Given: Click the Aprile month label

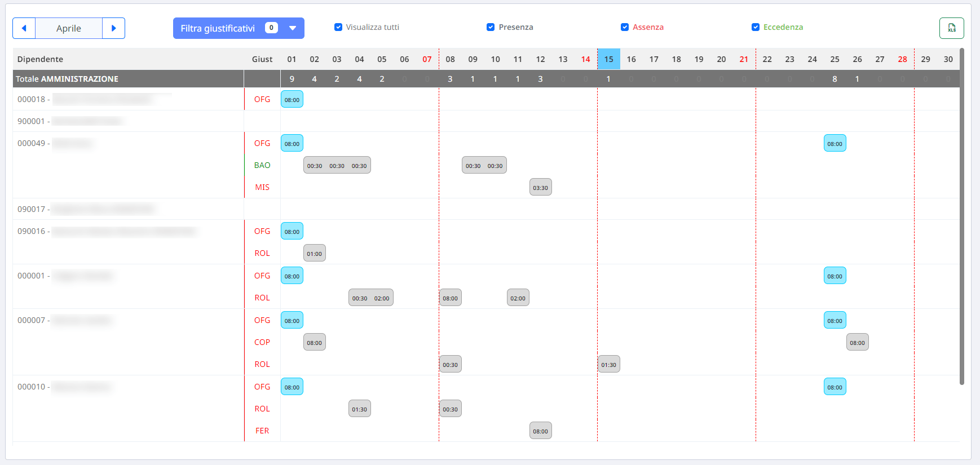Looking at the screenshot, I should [x=69, y=28].
